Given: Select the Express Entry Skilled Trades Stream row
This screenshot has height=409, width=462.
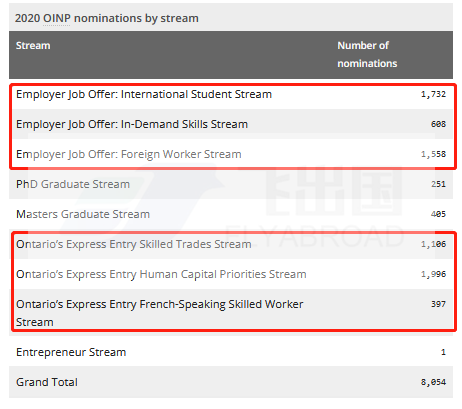Looking at the screenshot, I should [231, 244].
